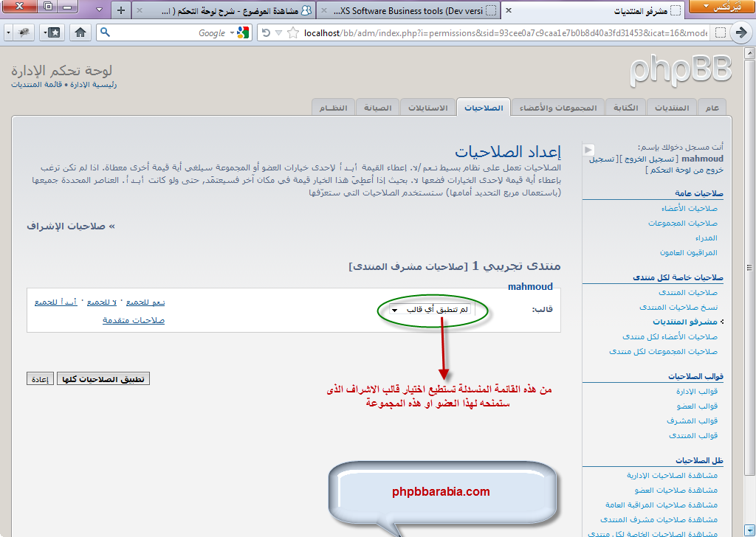Switch to the XS Software Business tools tab
756x537 pixels.
(409, 10)
